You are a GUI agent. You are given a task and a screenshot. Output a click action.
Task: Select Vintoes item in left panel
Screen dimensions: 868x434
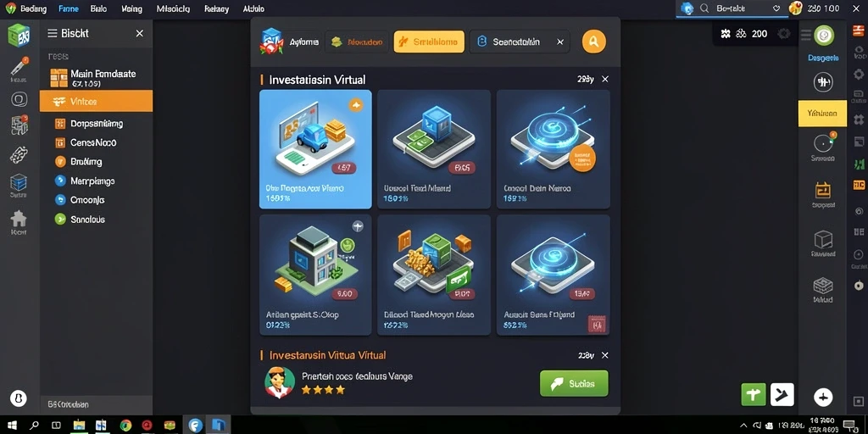click(x=97, y=102)
